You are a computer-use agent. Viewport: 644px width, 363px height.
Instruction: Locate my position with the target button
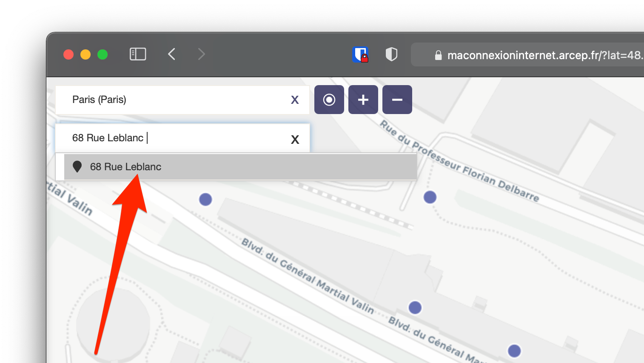pyautogui.click(x=329, y=100)
